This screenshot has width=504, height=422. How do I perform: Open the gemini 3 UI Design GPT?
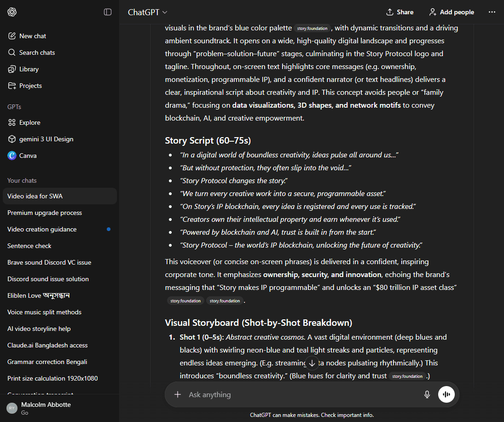click(x=46, y=139)
